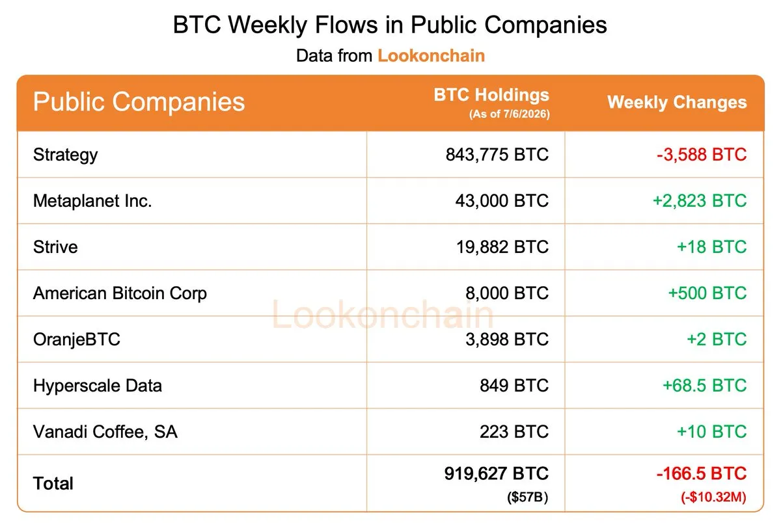The image size is (781, 532).
Task: Click the orange Lookonchain source link
Action: tap(431, 56)
